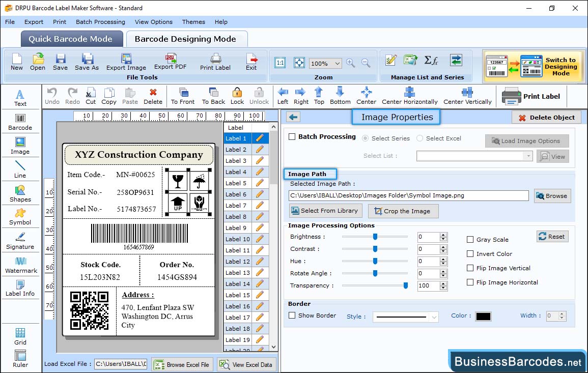Open the Shapes tool
This screenshot has width=588, height=373.
click(20, 193)
